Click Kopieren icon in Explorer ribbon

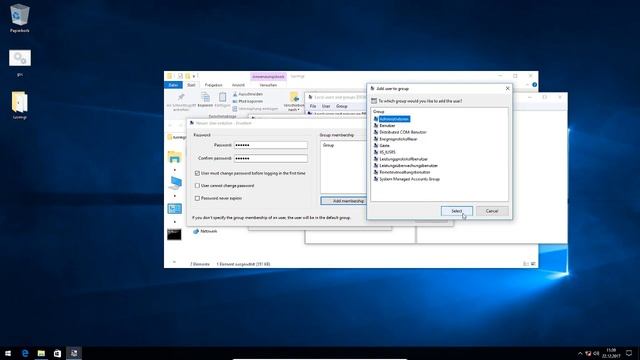pyautogui.click(x=205, y=100)
